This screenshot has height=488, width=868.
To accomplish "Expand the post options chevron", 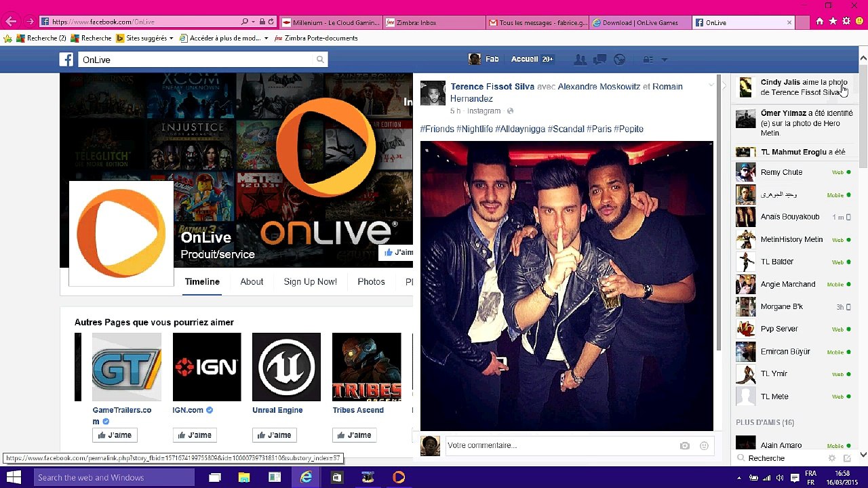I will (x=711, y=85).
